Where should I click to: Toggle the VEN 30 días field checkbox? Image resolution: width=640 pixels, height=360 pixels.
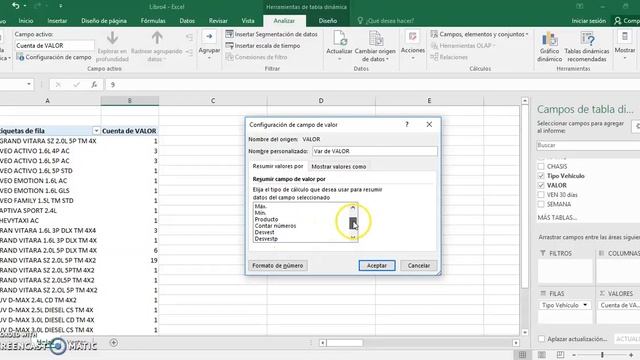pos(541,195)
